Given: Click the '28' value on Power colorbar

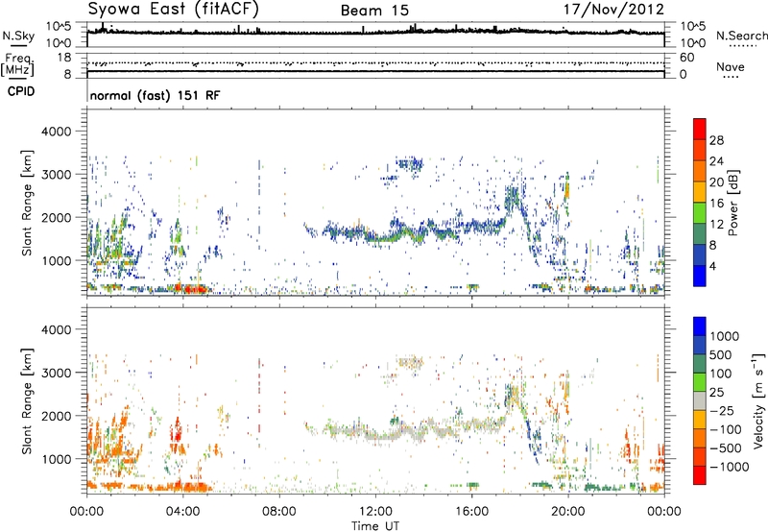Looking at the screenshot, I should coord(716,140).
